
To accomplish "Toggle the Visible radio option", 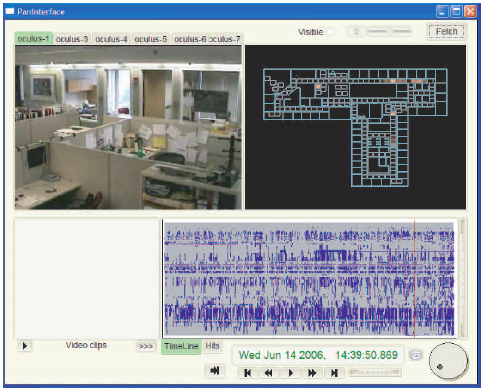I will (330, 32).
